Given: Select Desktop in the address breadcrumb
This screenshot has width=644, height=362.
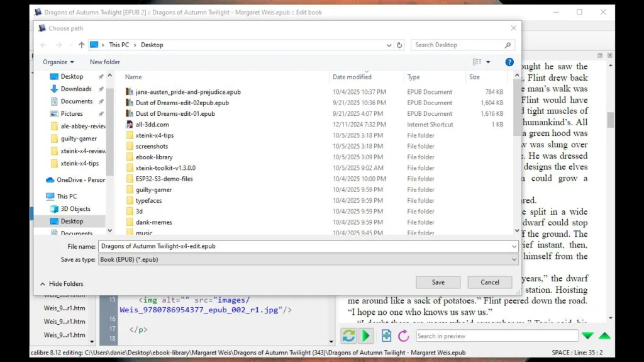Looking at the screenshot, I should click(x=152, y=45).
